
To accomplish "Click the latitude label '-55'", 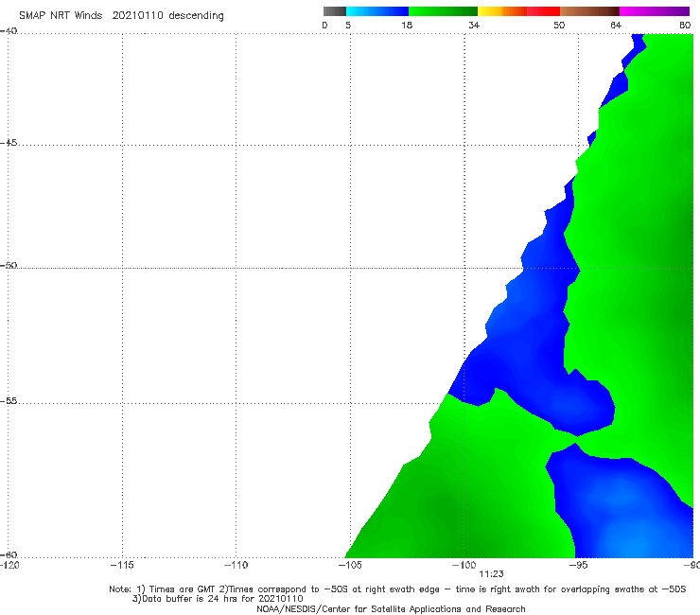I will click(9, 401).
